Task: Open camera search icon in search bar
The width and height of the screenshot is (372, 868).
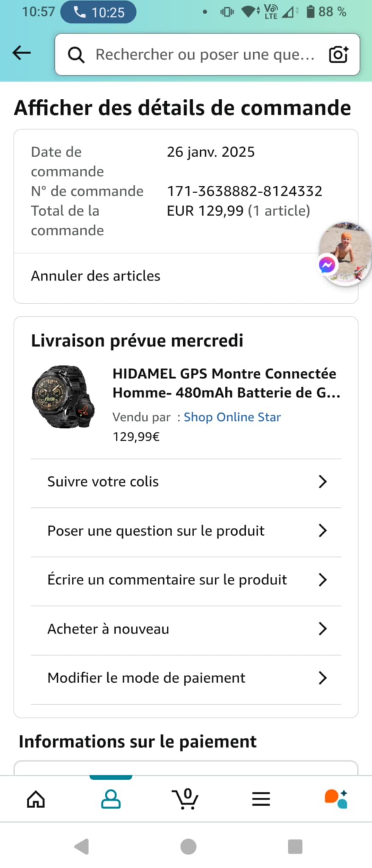Action: [x=338, y=54]
